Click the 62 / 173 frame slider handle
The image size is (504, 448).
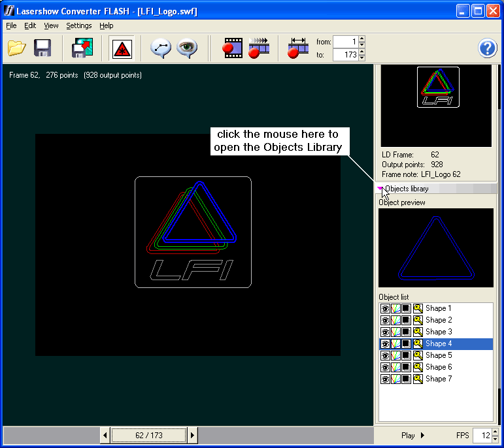tap(149, 436)
